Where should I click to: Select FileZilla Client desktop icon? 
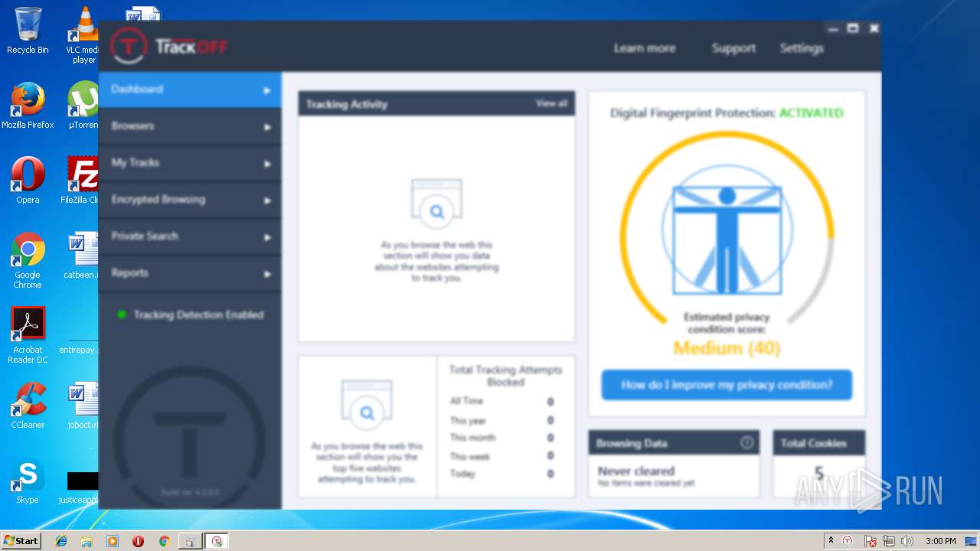(81, 181)
